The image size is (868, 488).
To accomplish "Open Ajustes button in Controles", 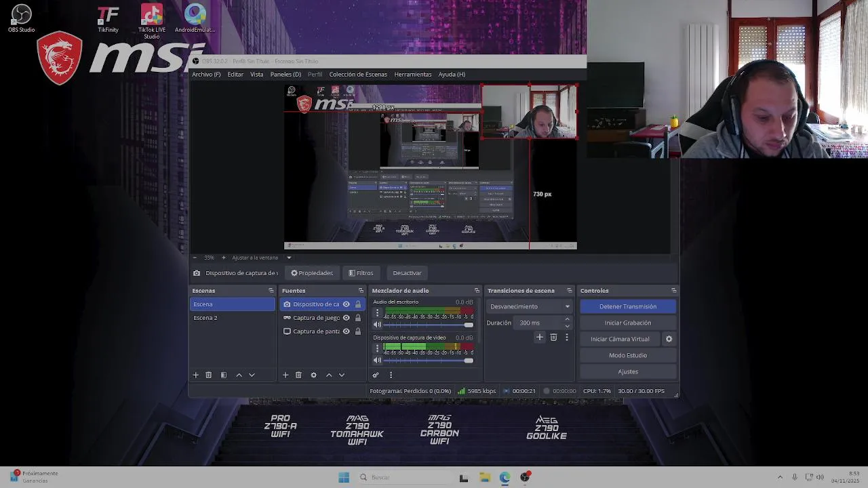I will pyautogui.click(x=628, y=371).
